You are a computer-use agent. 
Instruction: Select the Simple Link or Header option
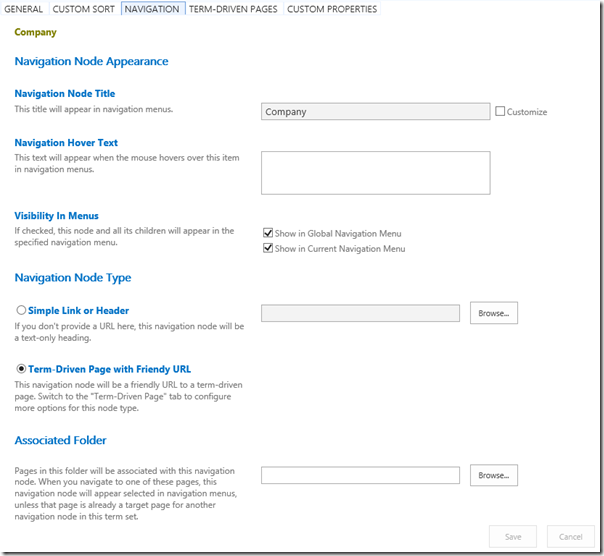click(21, 311)
